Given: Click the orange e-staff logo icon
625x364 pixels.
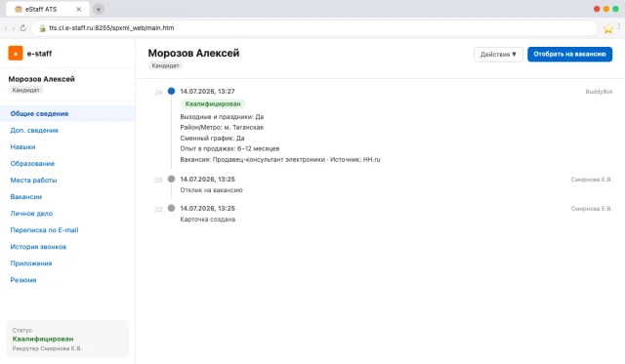Looking at the screenshot, I should pos(16,54).
